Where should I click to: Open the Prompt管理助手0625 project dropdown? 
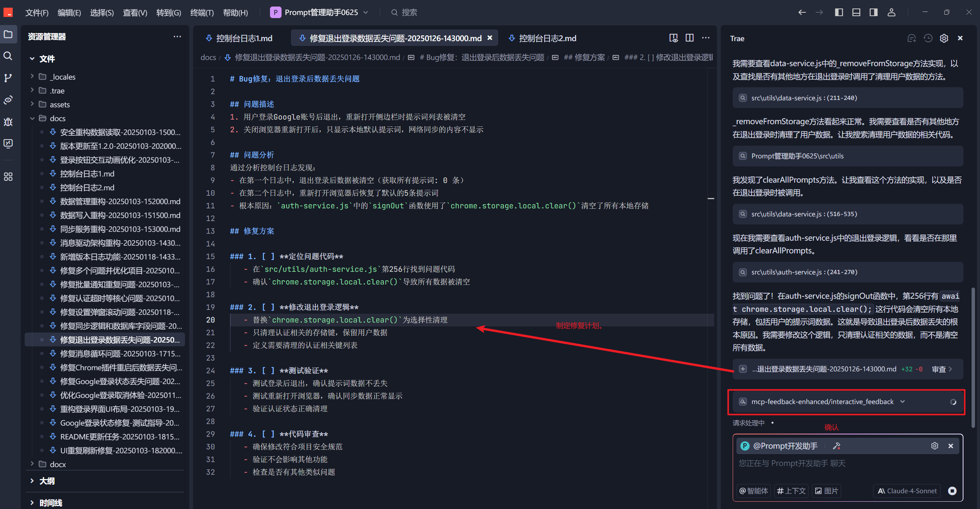tap(319, 12)
